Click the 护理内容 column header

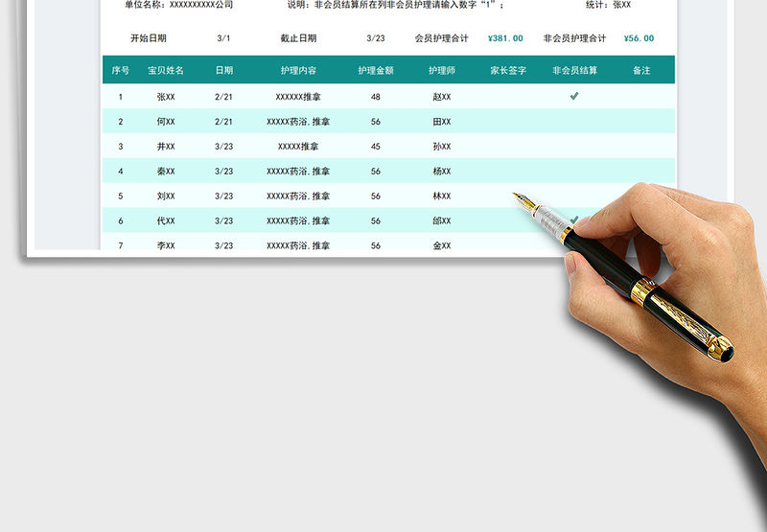298,71
